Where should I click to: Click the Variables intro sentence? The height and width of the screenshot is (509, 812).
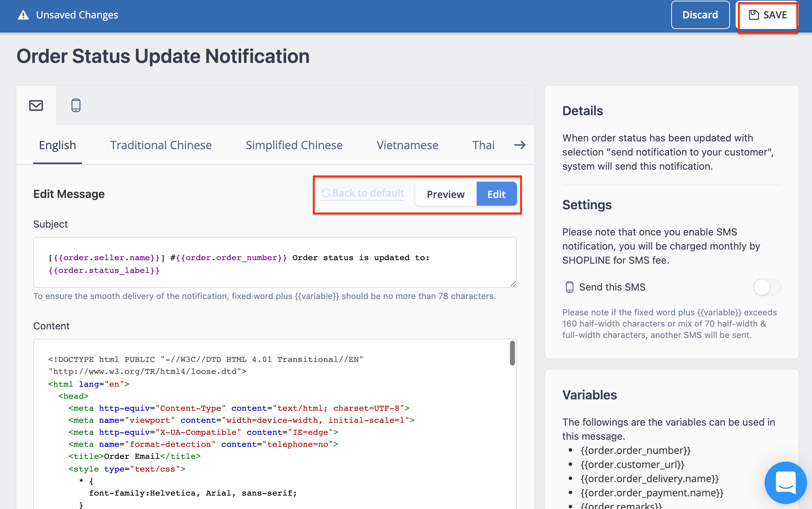[669, 429]
